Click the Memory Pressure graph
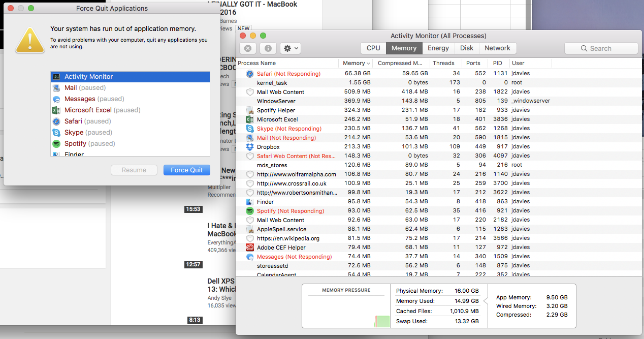 coord(346,310)
